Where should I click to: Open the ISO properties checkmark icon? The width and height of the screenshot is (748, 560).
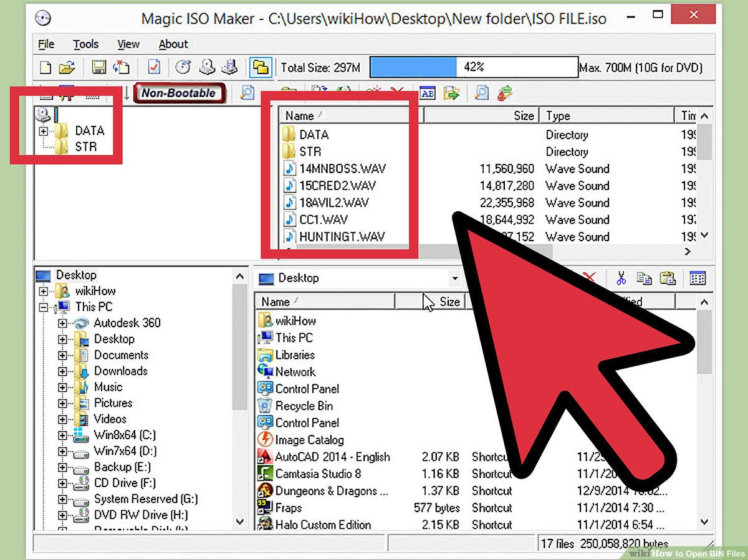[153, 67]
